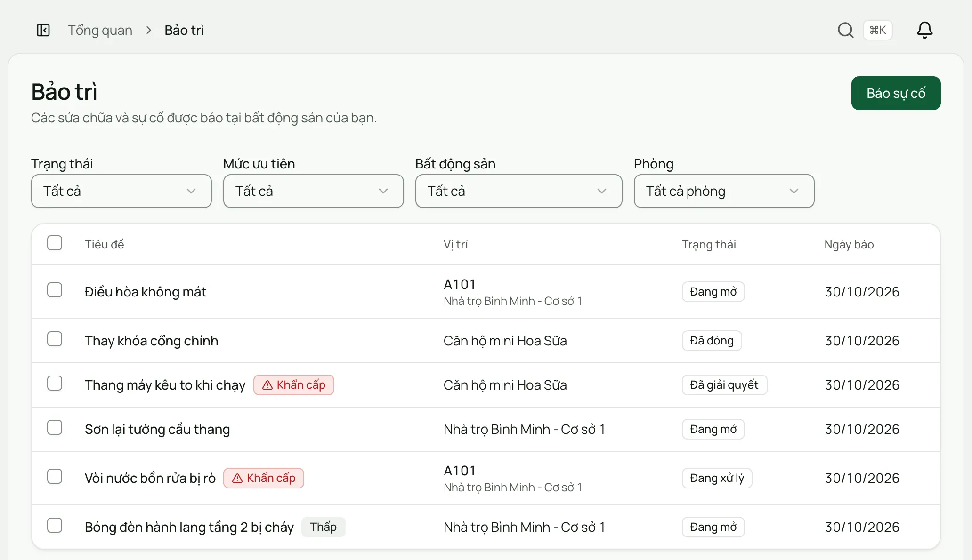The width and height of the screenshot is (972, 560).
Task: Collapse the sidebar panel icon
Action: [43, 30]
